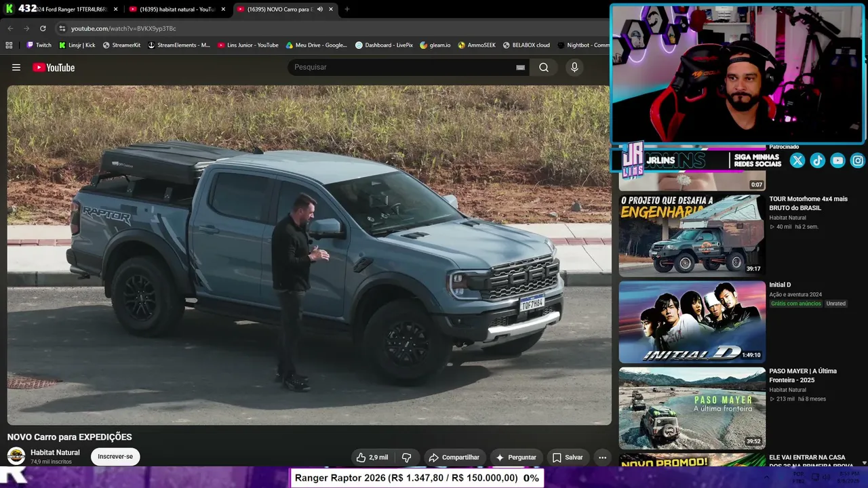868x488 pixels.
Task: Open the TOUR Motorhome 4x4 mais BRUTO title
Action: pyautogui.click(x=808, y=203)
